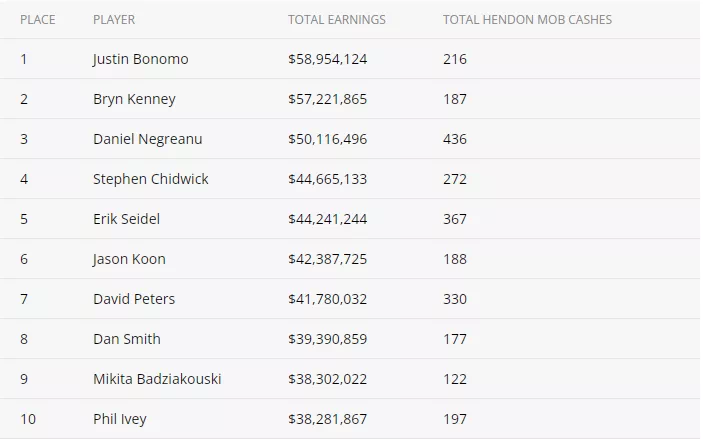The width and height of the screenshot is (703, 439).
Task: Open the Dan Smith entry
Action: pyautogui.click(x=126, y=339)
